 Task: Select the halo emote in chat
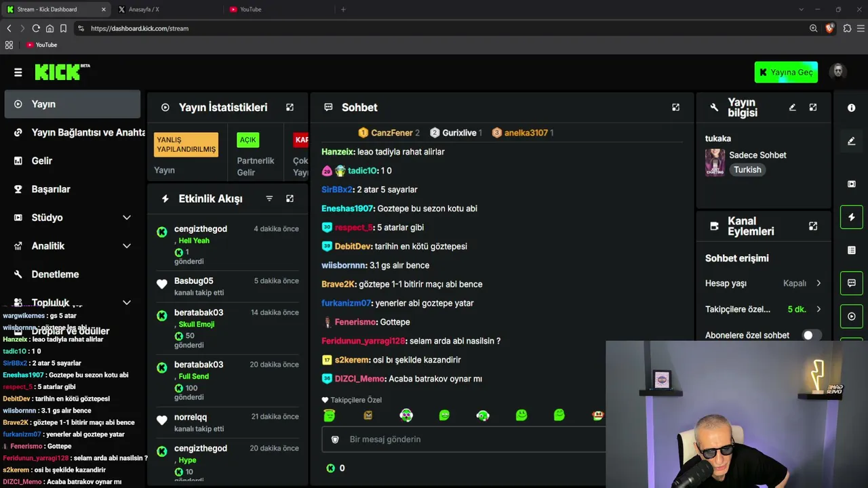point(329,415)
